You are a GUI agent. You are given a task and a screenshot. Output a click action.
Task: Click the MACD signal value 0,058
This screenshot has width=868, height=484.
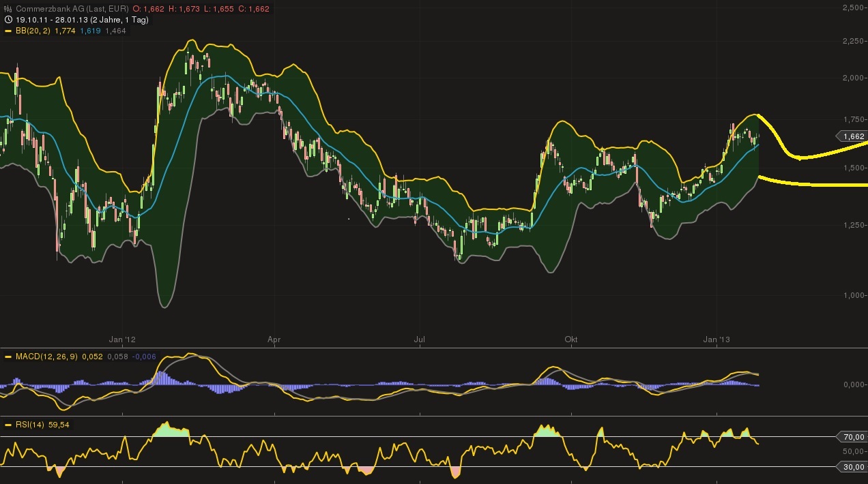click(x=119, y=357)
